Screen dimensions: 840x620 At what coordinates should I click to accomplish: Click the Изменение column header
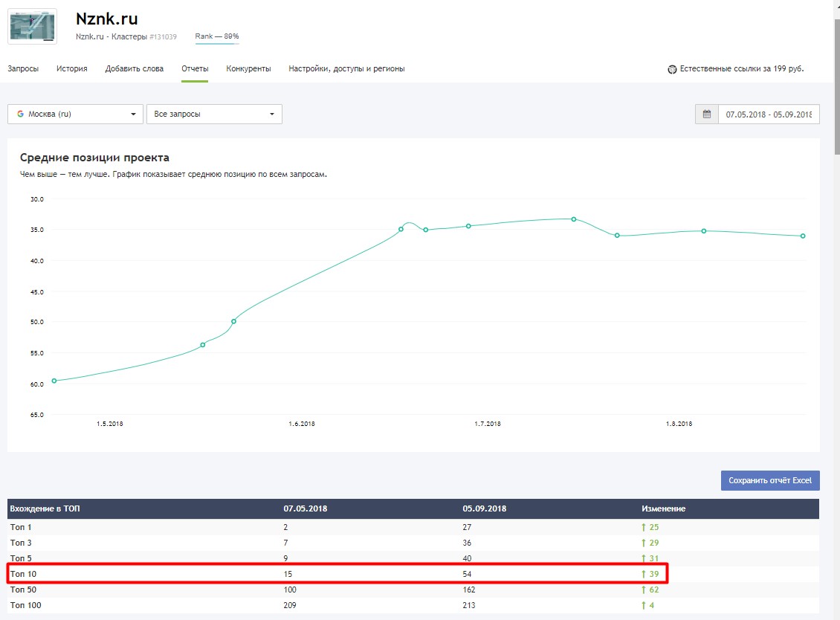click(x=663, y=508)
